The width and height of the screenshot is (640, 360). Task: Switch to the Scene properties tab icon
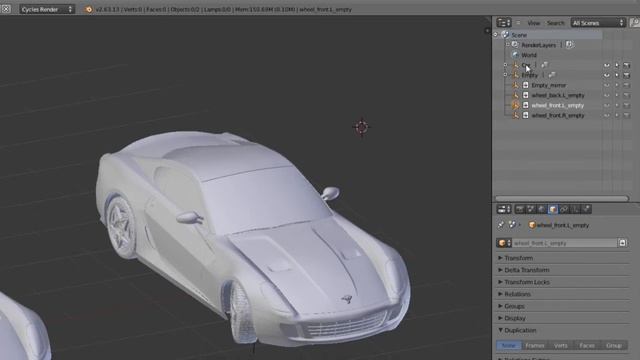(531, 209)
